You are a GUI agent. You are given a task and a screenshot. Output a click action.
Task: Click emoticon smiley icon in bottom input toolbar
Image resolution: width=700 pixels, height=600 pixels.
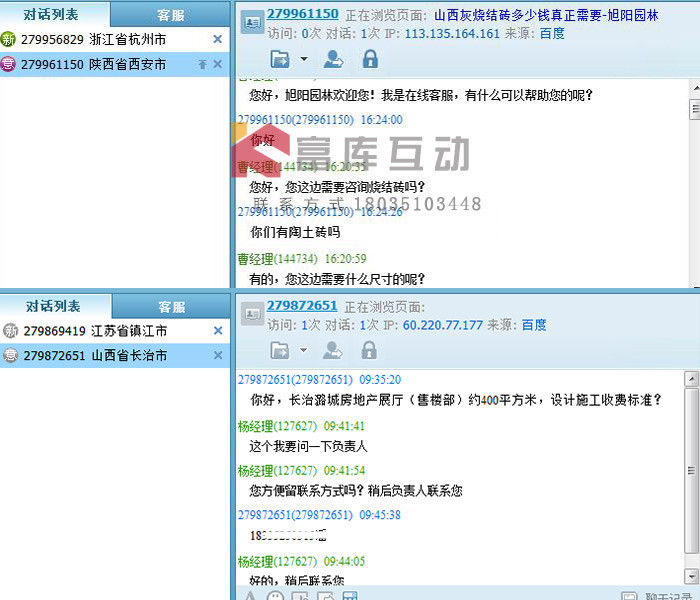(x=275, y=596)
